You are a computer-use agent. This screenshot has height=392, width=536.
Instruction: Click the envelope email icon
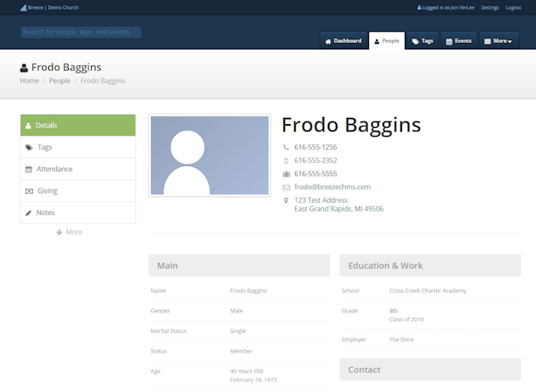[x=286, y=188]
